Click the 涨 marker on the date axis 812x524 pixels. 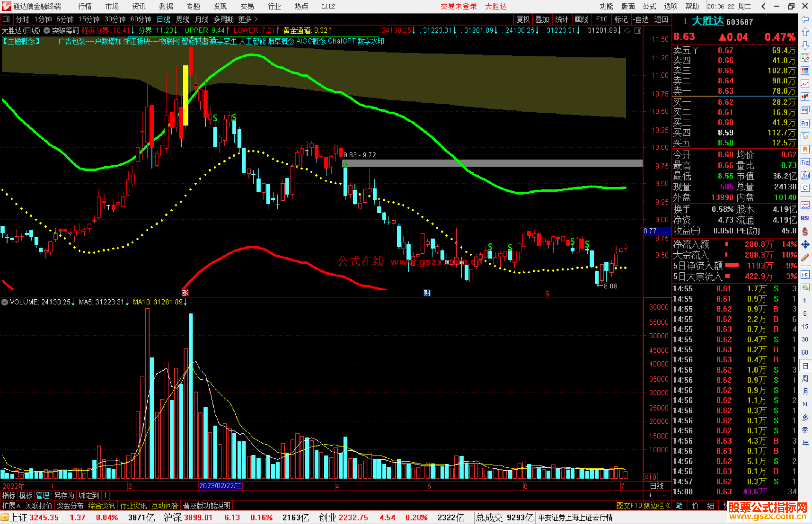pyautogui.click(x=185, y=293)
